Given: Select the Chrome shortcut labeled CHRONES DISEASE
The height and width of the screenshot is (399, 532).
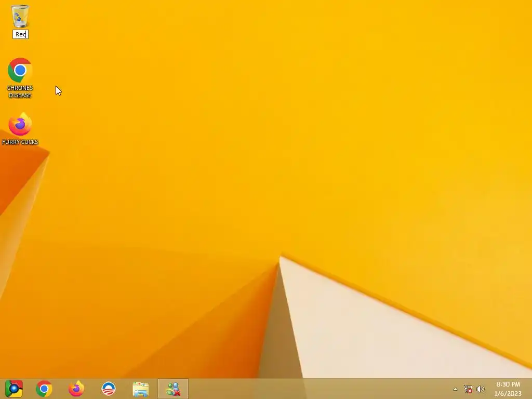Looking at the screenshot, I should click(x=20, y=78).
